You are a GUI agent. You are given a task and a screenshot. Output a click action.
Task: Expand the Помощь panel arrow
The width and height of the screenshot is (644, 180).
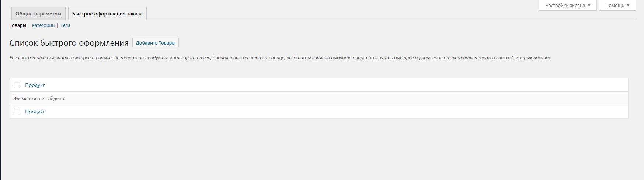pos(628,5)
